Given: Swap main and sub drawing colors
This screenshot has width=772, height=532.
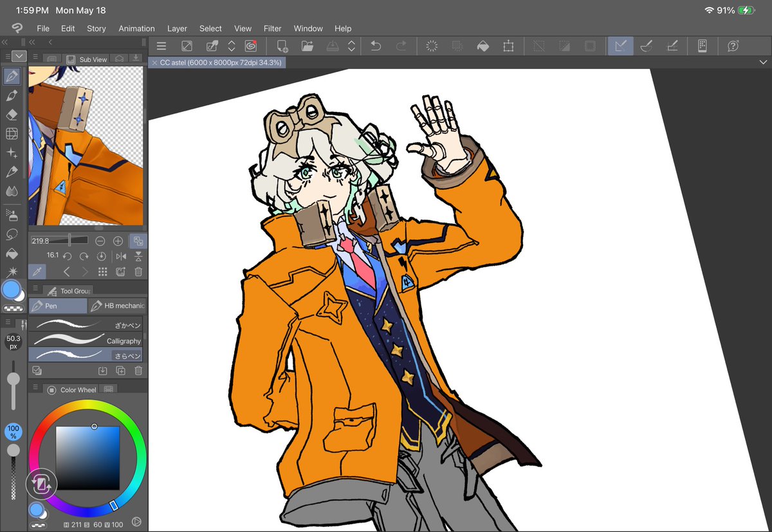Looking at the screenshot, I should click(42, 484).
